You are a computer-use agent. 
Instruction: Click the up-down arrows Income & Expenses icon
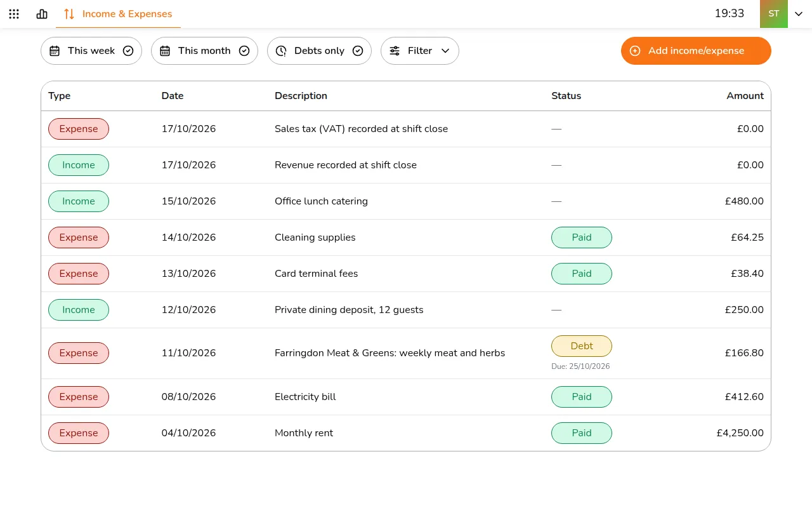69,14
